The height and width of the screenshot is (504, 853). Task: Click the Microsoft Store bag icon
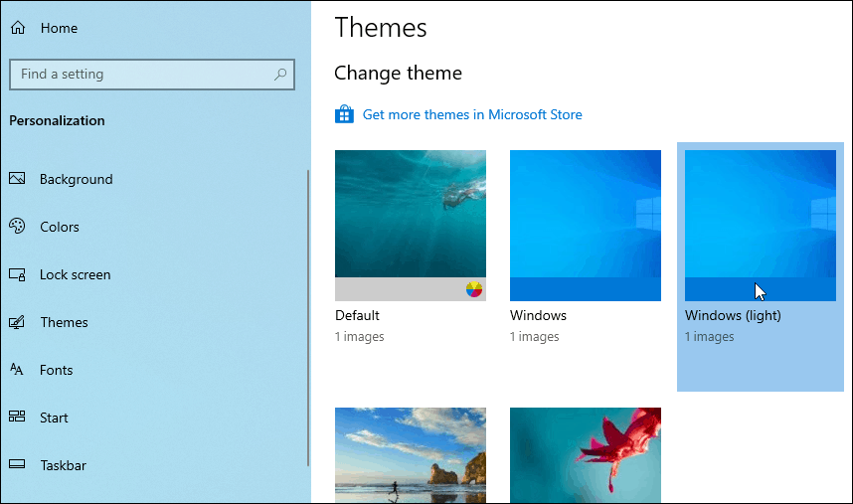click(x=344, y=114)
